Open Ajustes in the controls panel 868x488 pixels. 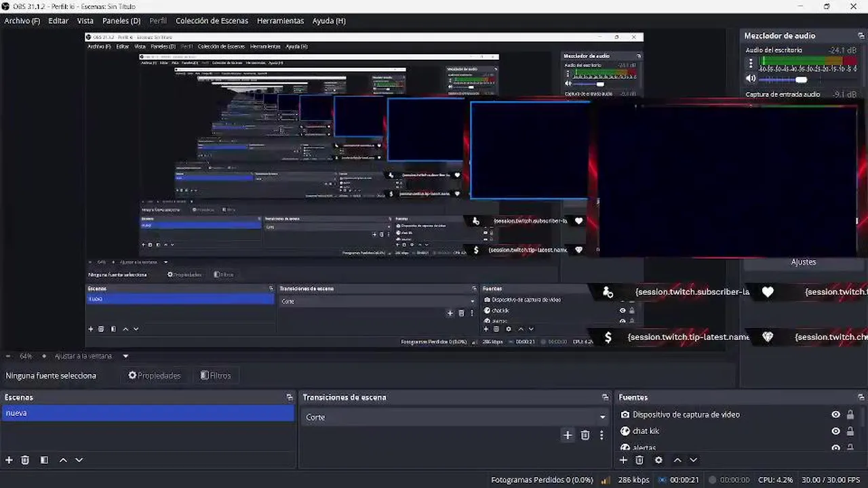(804, 262)
